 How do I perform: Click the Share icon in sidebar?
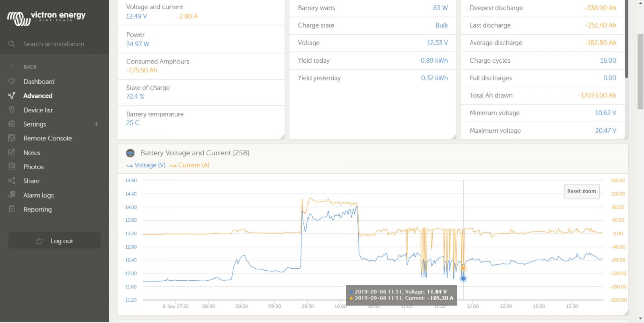point(12,181)
